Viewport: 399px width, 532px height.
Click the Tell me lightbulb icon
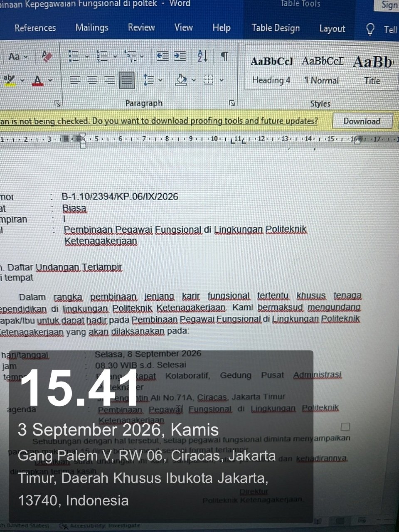pyautogui.click(x=370, y=29)
